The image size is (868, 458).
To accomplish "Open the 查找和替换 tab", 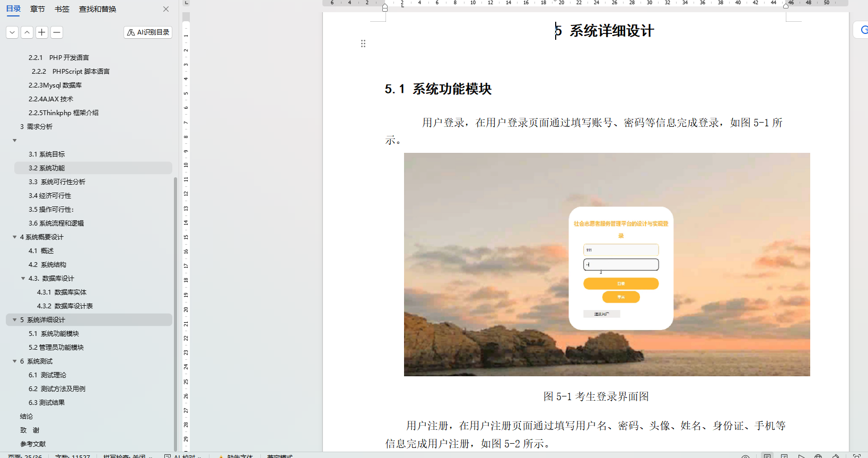I will click(98, 9).
